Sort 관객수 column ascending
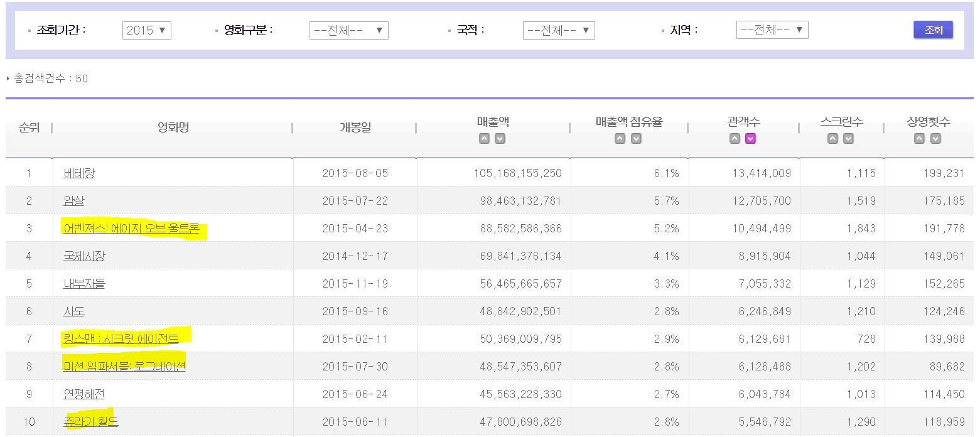Viewport: 980px width, 437px height. (735, 139)
